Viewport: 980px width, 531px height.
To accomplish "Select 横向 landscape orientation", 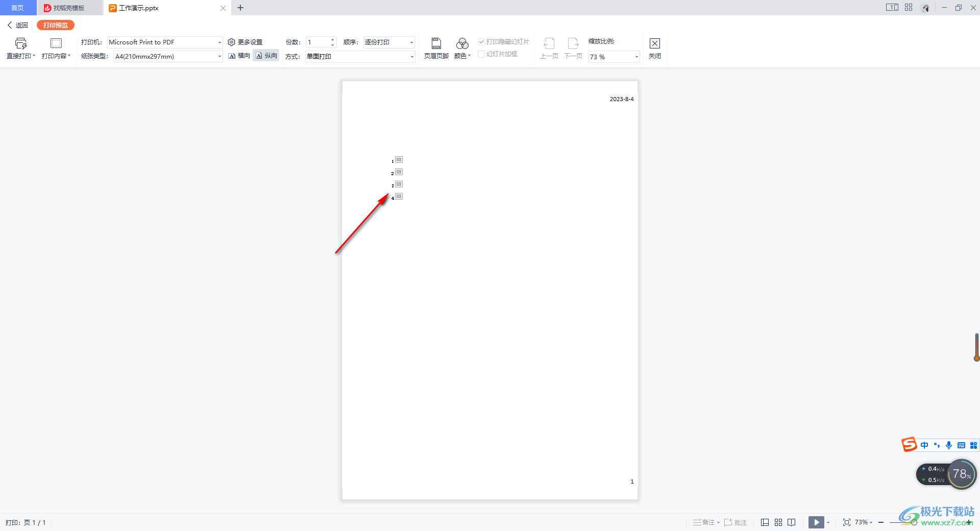I will (239, 56).
